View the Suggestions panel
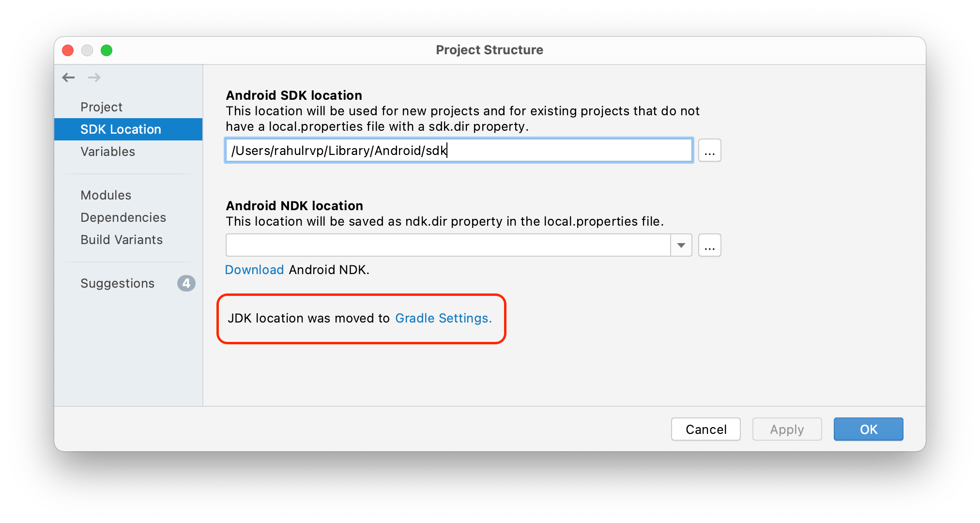980x523 pixels. pos(117,283)
